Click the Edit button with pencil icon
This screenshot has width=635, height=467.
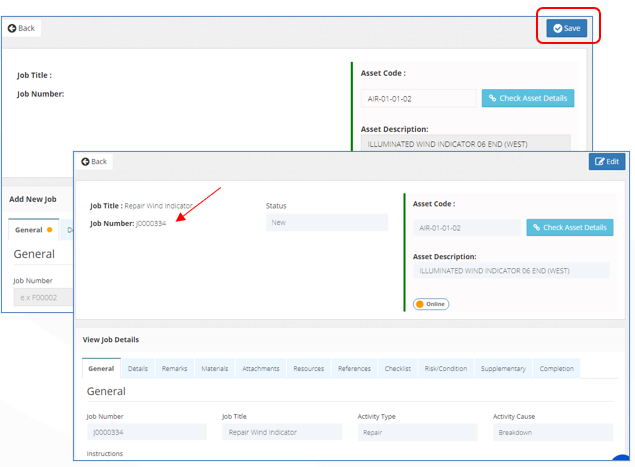607,162
